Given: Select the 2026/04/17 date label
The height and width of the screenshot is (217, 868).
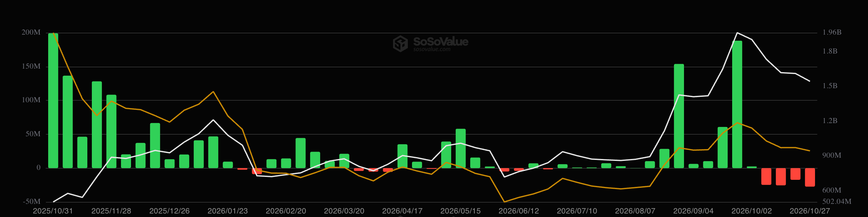Looking at the screenshot, I should (x=402, y=211).
